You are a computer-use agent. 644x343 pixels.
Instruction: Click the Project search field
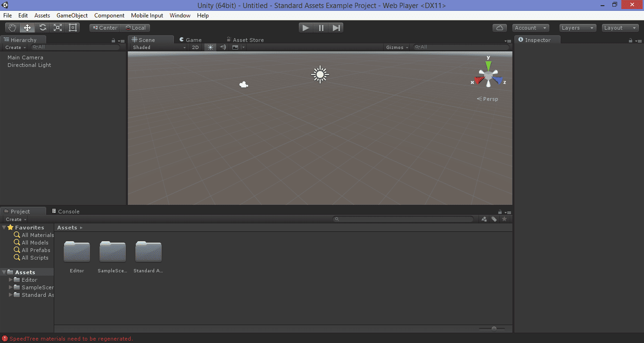pyautogui.click(x=403, y=219)
